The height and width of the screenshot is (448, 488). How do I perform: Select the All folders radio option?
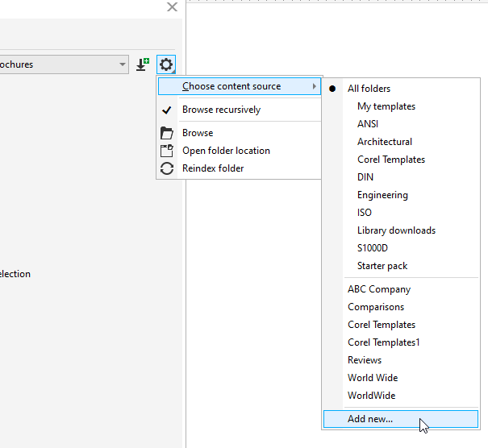(x=369, y=89)
